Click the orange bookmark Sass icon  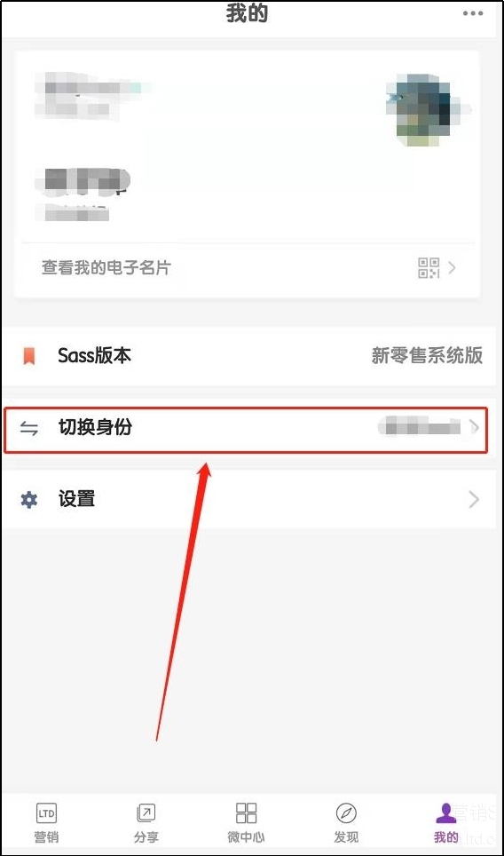[29, 356]
